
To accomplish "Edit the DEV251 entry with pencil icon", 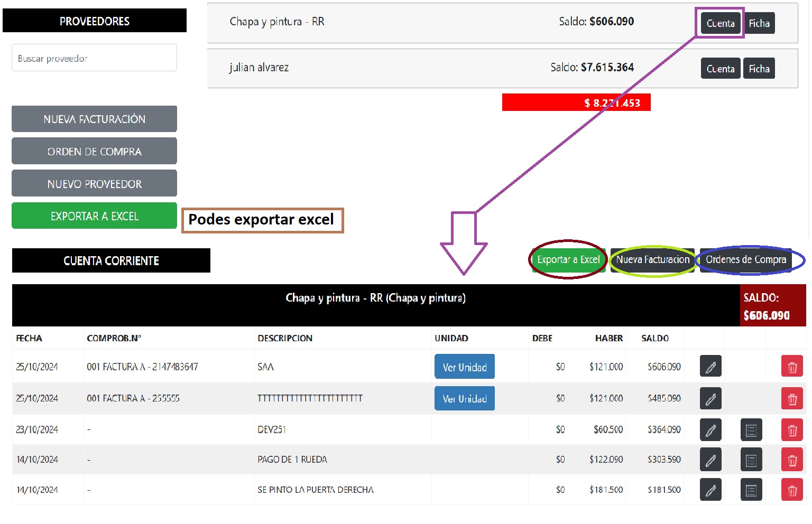I will click(710, 430).
